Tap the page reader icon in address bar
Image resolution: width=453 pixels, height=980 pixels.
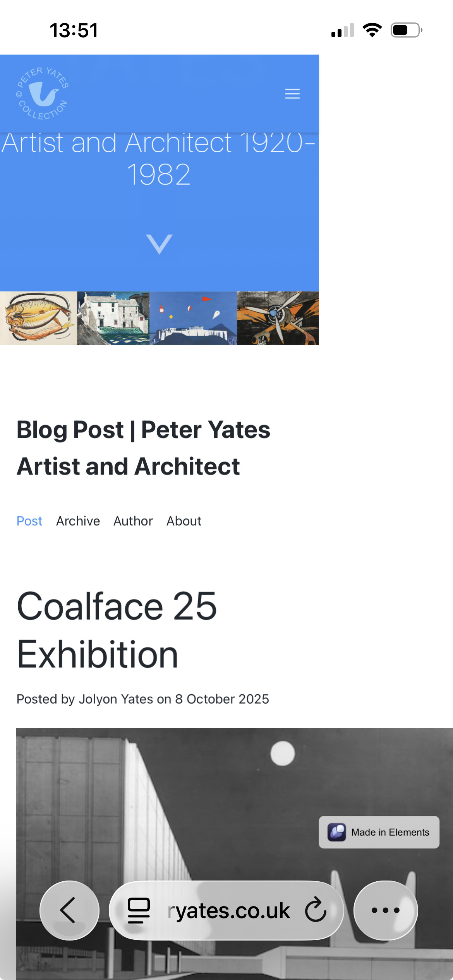click(x=139, y=910)
